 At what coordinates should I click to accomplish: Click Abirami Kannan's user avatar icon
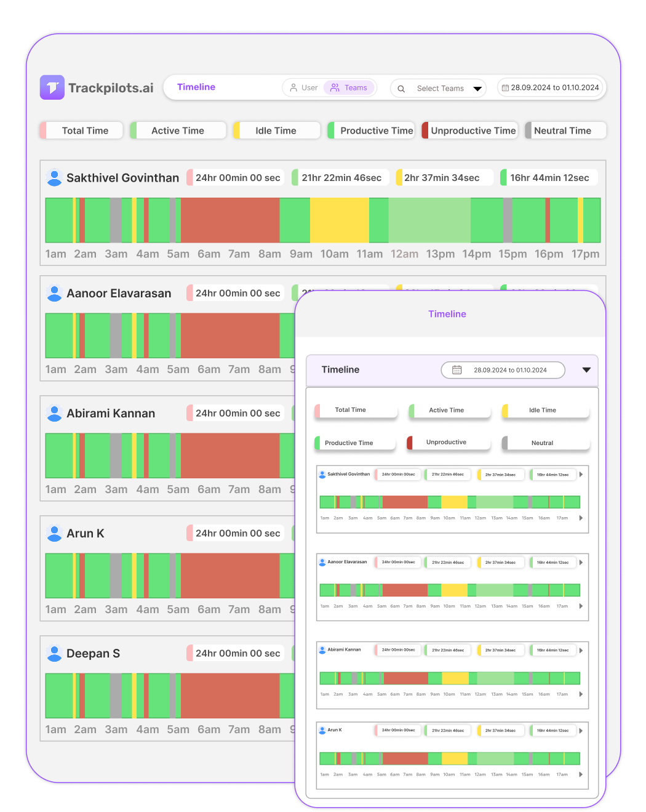pos(54,414)
